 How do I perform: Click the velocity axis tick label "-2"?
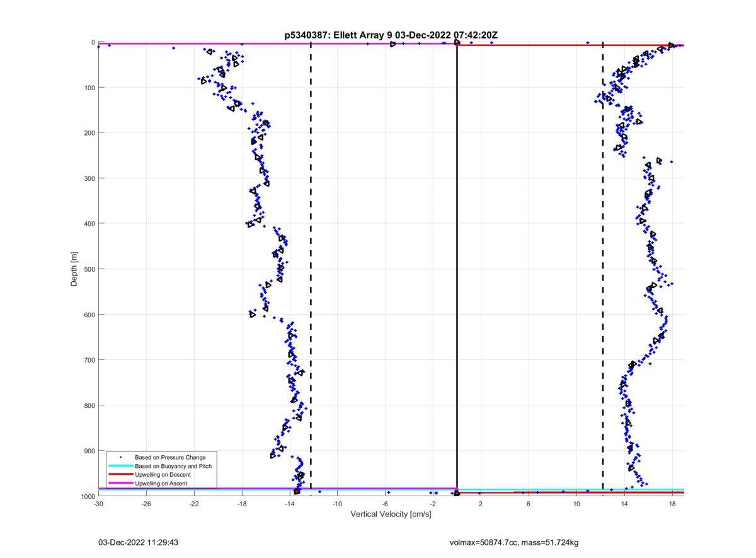click(433, 504)
